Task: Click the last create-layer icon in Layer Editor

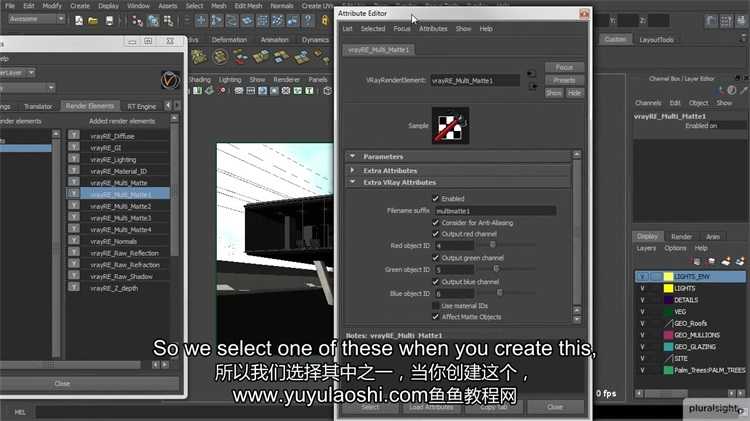Action: tap(740, 261)
